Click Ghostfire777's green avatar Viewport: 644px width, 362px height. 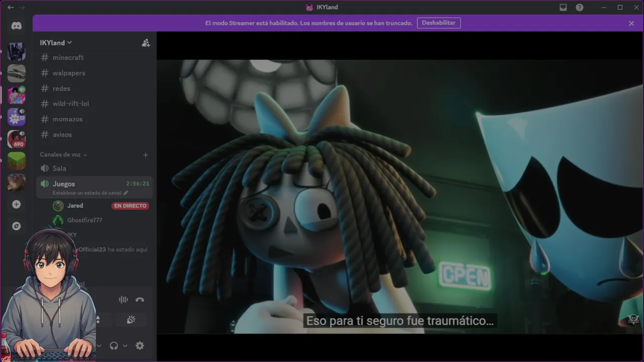(58, 220)
